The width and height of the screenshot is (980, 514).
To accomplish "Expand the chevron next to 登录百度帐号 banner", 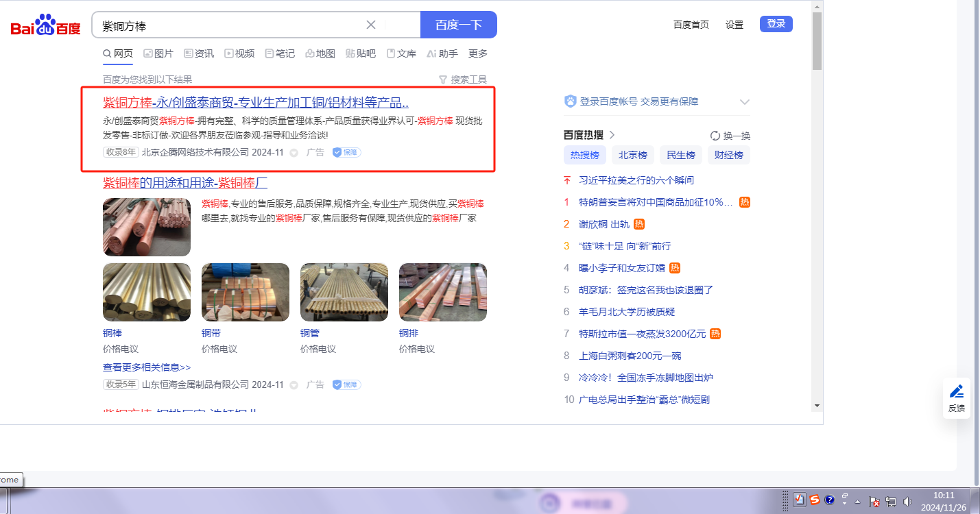I will click(x=745, y=102).
